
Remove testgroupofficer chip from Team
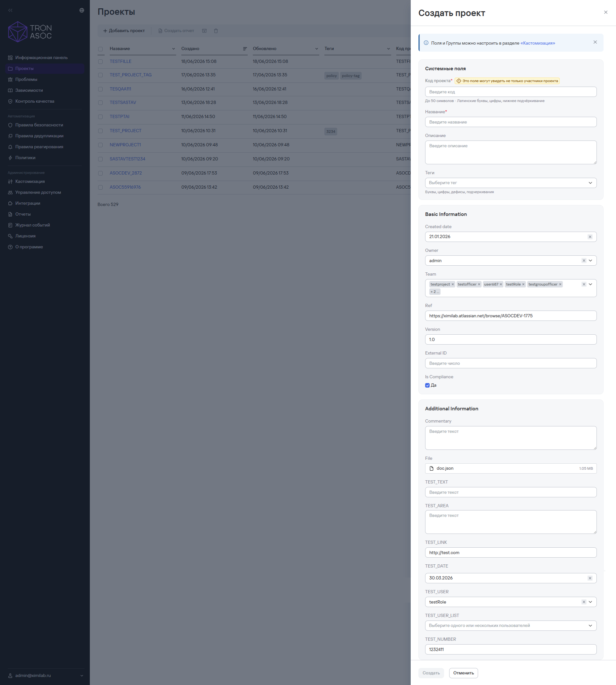[x=560, y=284]
